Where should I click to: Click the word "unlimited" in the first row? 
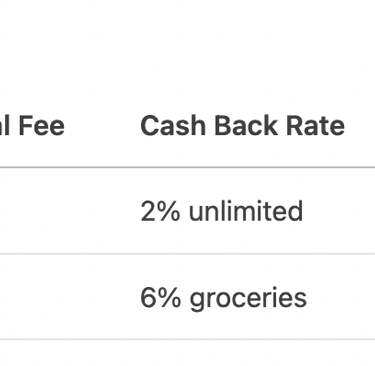(246, 211)
